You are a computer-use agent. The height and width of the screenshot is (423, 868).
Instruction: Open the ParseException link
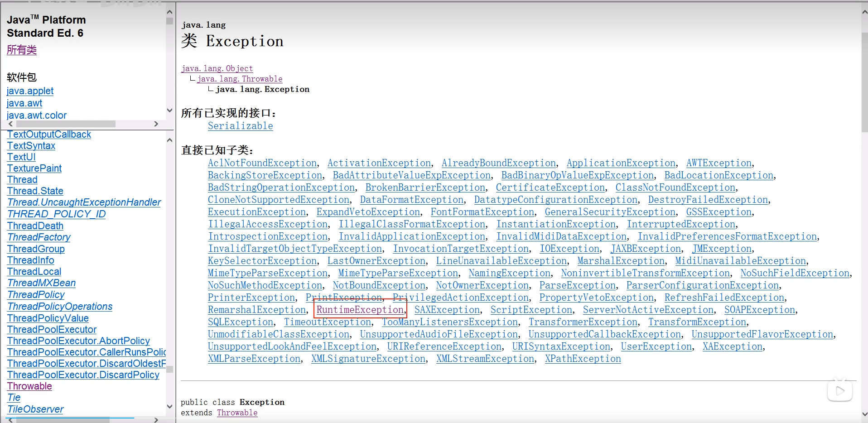[578, 285]
